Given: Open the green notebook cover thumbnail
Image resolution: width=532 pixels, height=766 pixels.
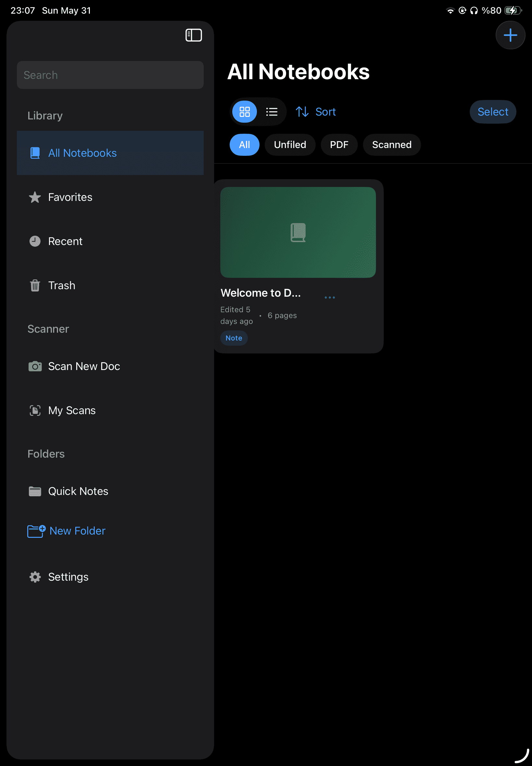Looking at the screenshot, I should pyautogui.click(x=298, y=232).
